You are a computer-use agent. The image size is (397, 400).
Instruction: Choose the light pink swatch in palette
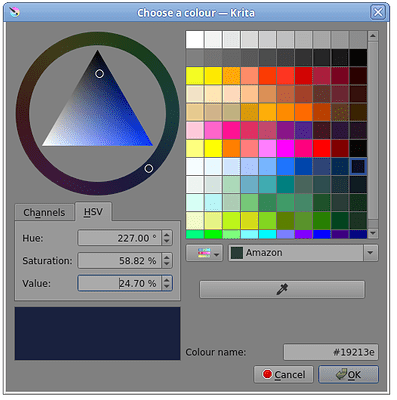click(x=195, y=130)
